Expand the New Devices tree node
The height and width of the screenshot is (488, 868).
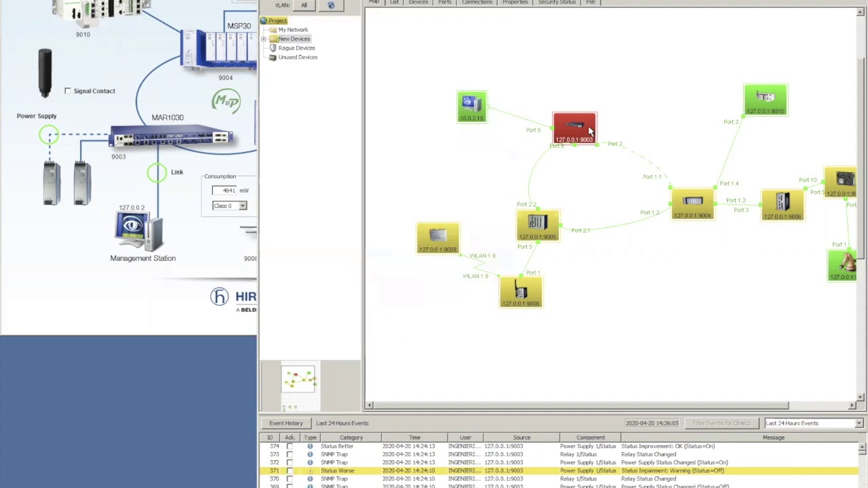264,39
